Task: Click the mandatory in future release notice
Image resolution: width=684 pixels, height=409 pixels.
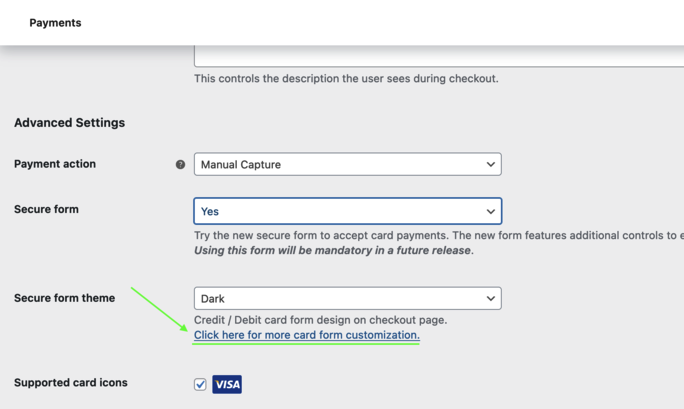Action: (333, 250)
